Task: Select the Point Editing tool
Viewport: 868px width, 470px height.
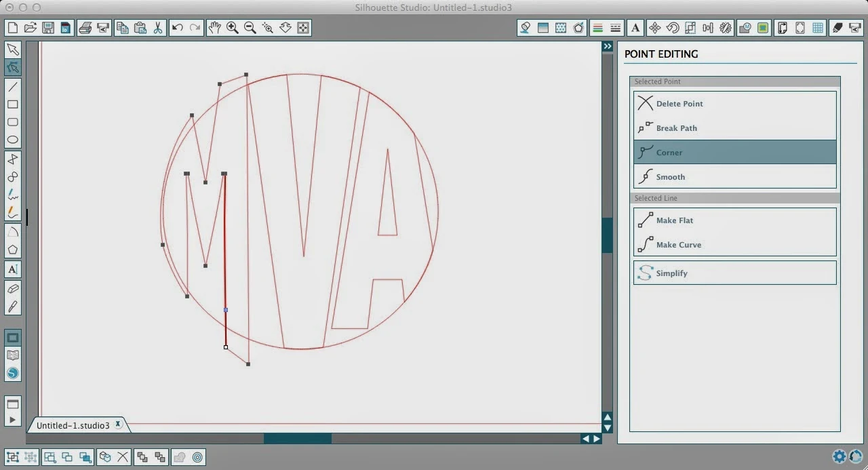Action: click(12, 67)
